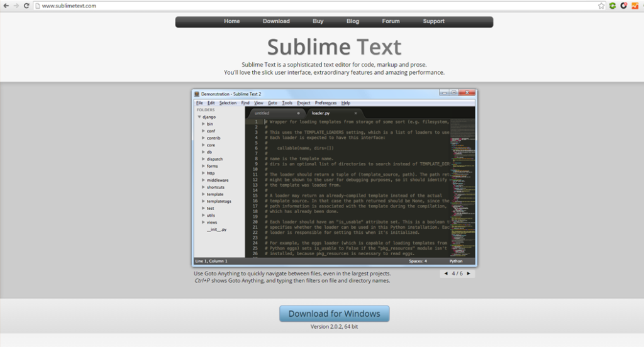Click the browser back arrow
The height and width of the screenshot is (347, 644).
(x=6, y=6)
